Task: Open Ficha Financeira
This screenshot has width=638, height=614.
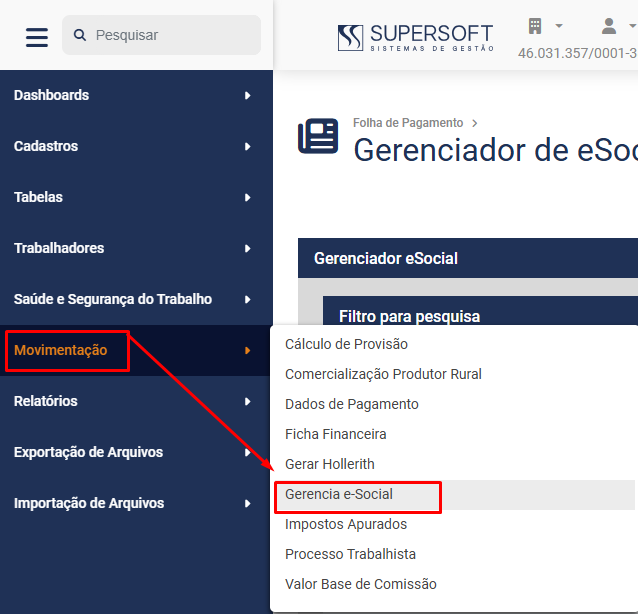Action: [452, 434]
